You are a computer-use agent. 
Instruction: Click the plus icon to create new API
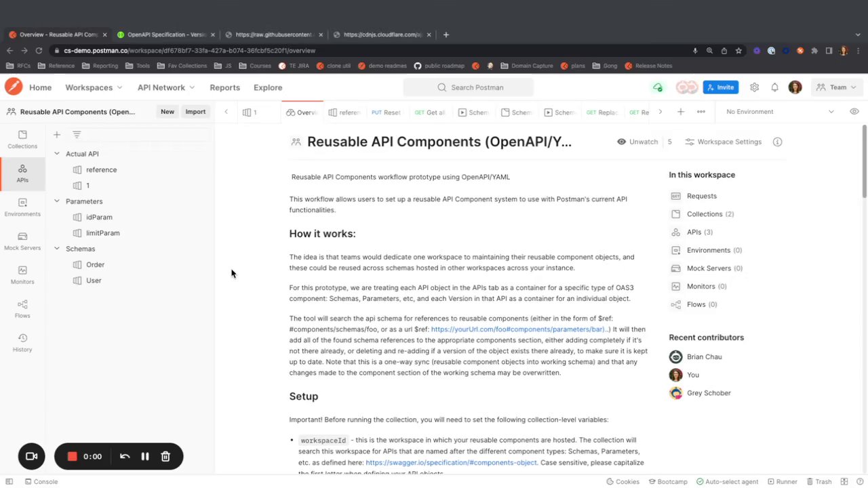coord(57,135)
